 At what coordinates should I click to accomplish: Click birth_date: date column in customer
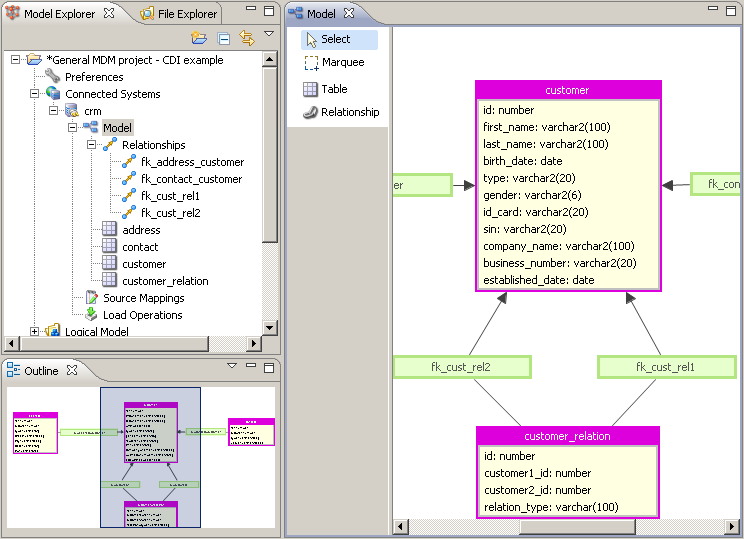[x=522, y=161]
